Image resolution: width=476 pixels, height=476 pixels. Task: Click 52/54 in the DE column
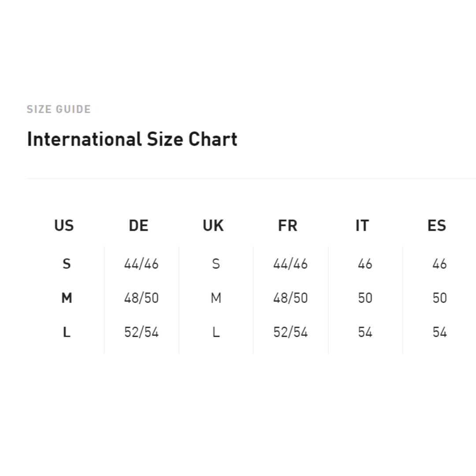(x=141, y=332)
